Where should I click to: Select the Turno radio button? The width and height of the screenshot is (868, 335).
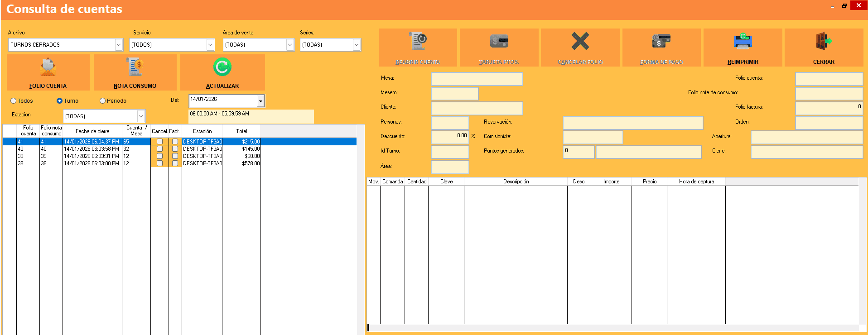click(59, 101)
